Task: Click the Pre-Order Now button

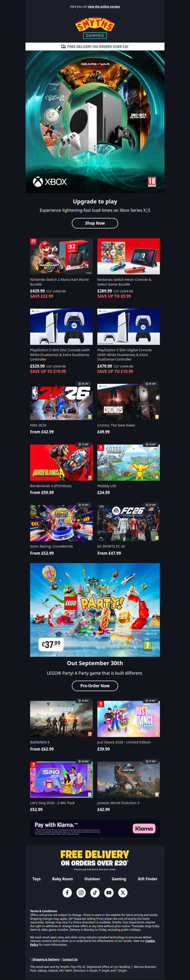Action: (95, 685)
